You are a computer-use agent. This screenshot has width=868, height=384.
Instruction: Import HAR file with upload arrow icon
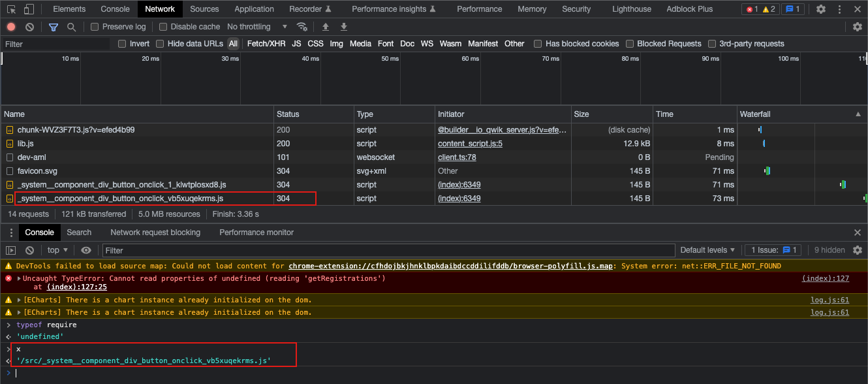pos(326,26)
